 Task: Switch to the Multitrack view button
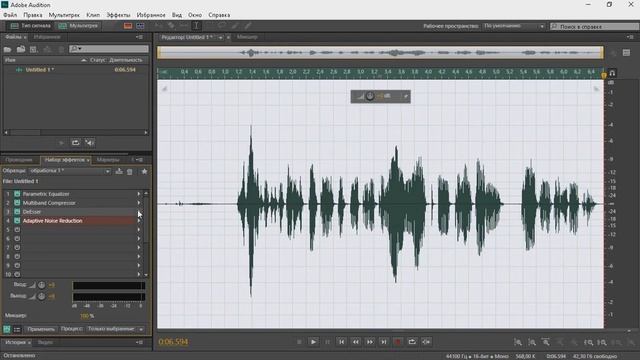pos(78,26)
